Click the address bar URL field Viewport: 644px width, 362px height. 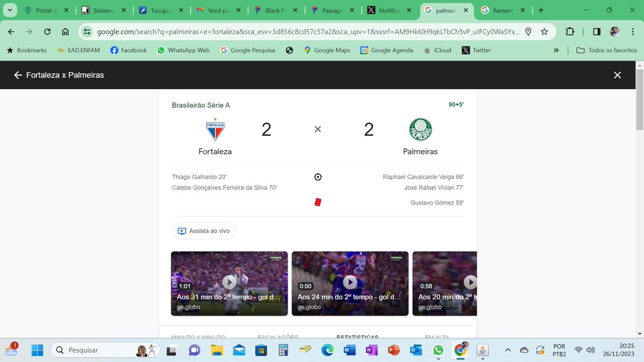pyautogui.click(x=308, y=32)
